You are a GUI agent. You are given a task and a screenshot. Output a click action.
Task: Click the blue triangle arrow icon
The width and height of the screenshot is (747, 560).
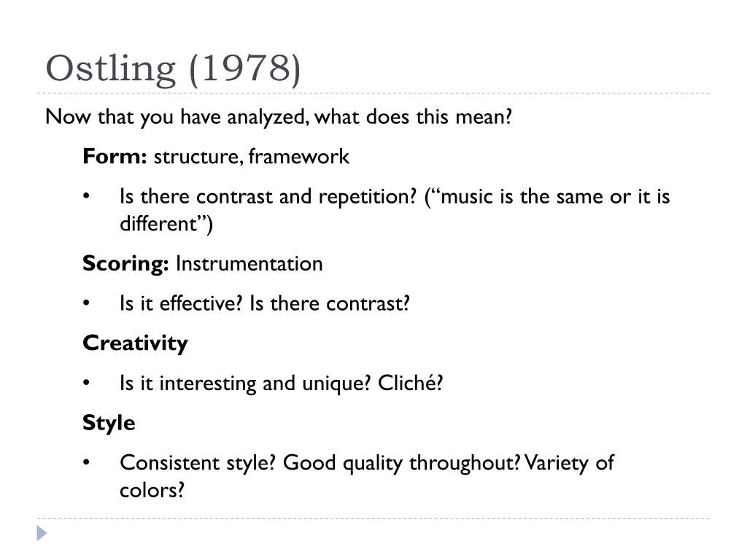click(42, 533)
